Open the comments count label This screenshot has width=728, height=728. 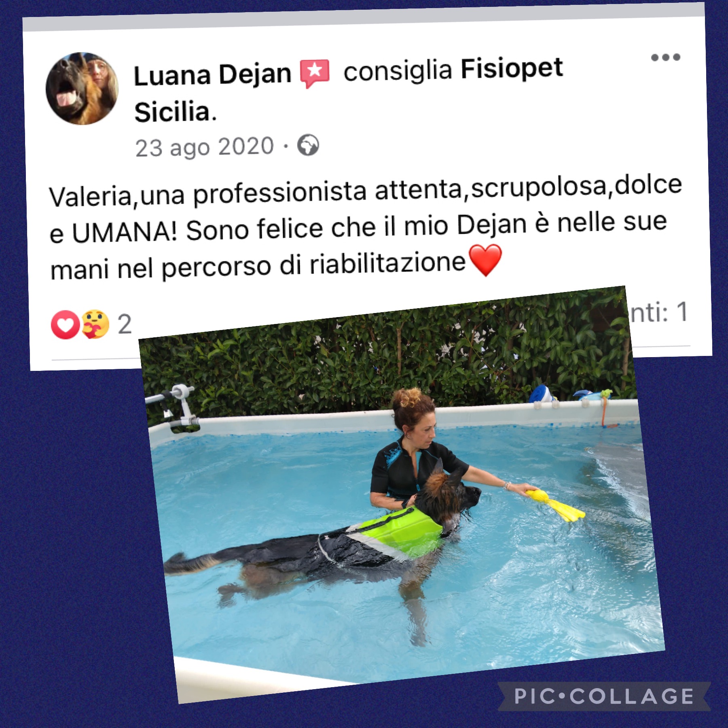[658, 312]
